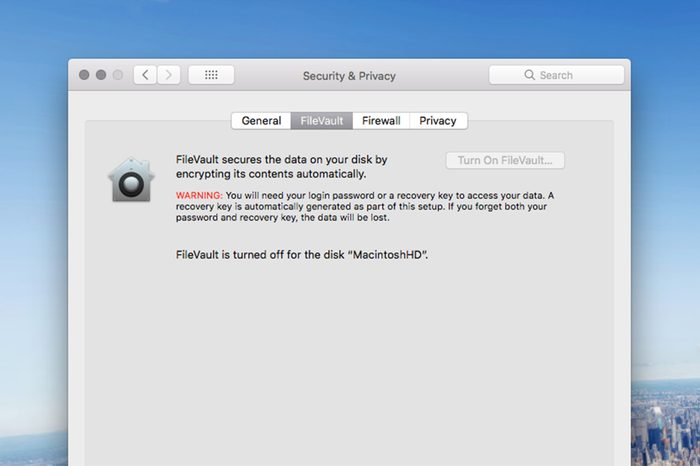Minimize the Security & Privacy window
The height and width of the screenshot is (466, 700).
(x=101, y=75)
